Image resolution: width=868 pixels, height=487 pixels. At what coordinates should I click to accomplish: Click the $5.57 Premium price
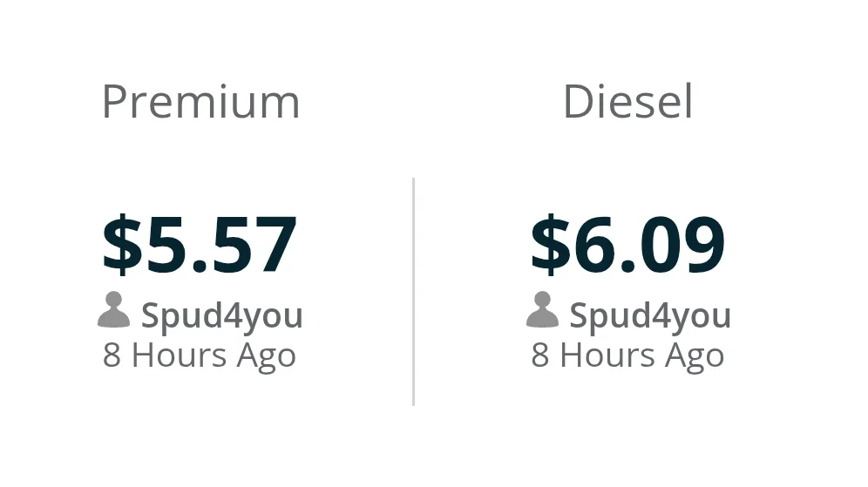[200, 245]
